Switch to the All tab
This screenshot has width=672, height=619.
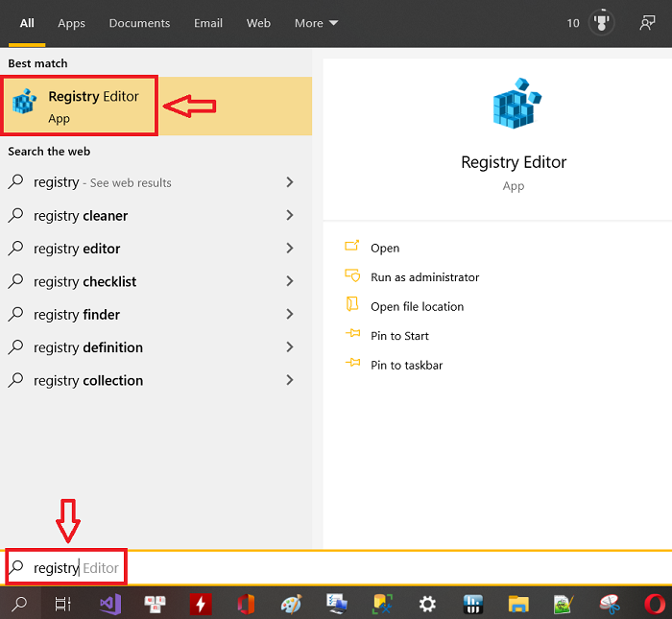pos(27,23)
